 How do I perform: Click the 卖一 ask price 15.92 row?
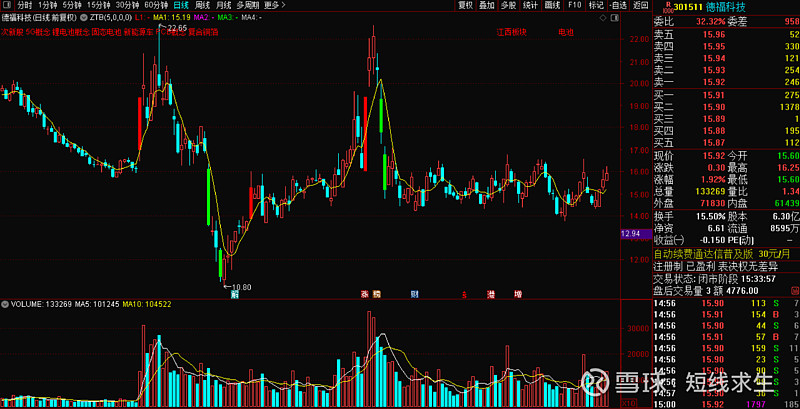pos(726,82)
